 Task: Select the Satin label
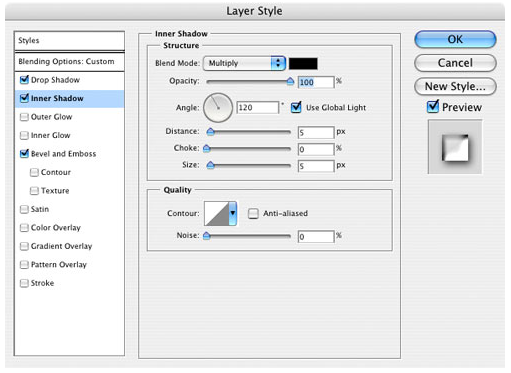pos(40,209)
